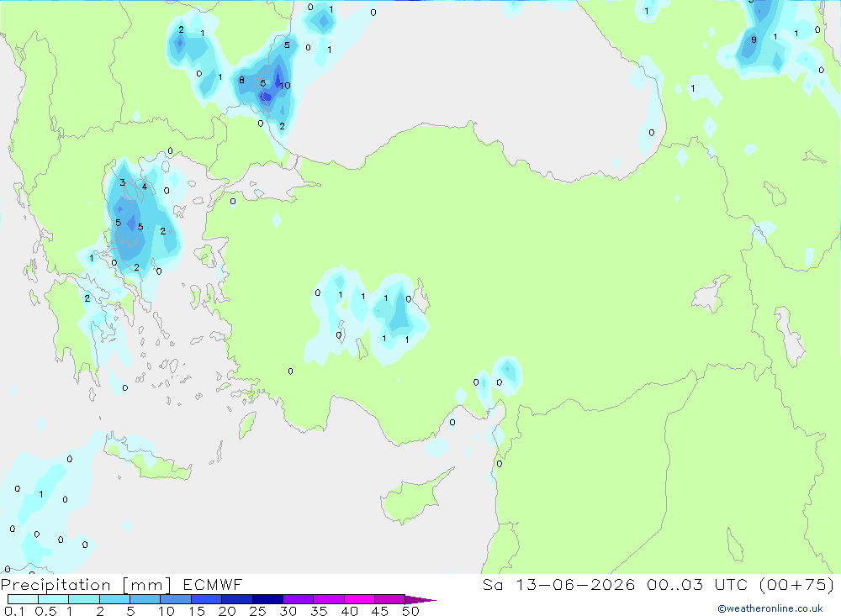Click the map value 10 near Black Sea coast

285,85
